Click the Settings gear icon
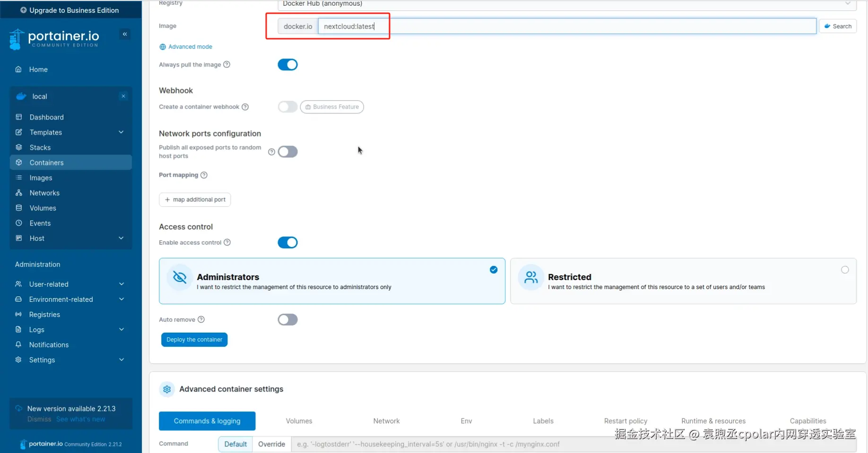This screenshot has width=868, height=453. click(18, 359)
